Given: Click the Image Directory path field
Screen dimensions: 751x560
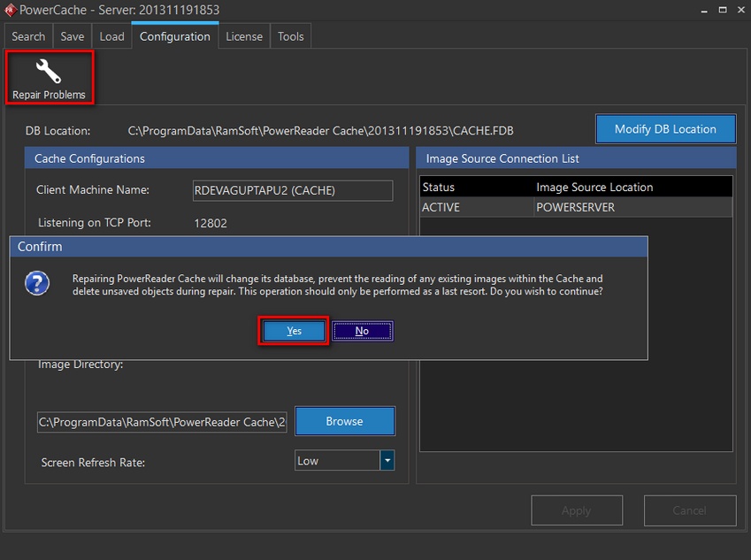Looking at the screenshot, I should pos(163,422).
